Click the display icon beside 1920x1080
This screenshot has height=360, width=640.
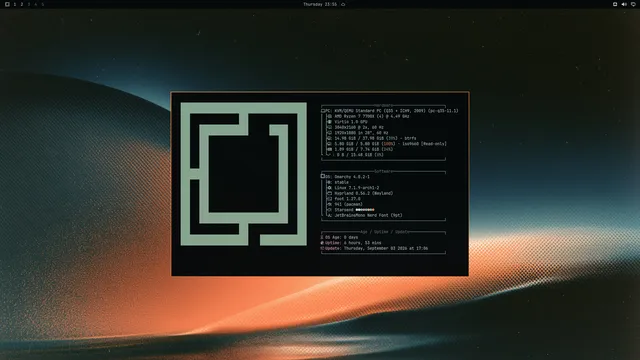click(x=330, y=133)
